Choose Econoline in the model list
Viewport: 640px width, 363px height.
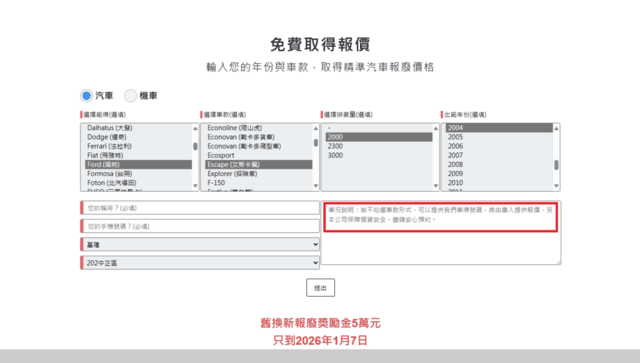[258, 128]
